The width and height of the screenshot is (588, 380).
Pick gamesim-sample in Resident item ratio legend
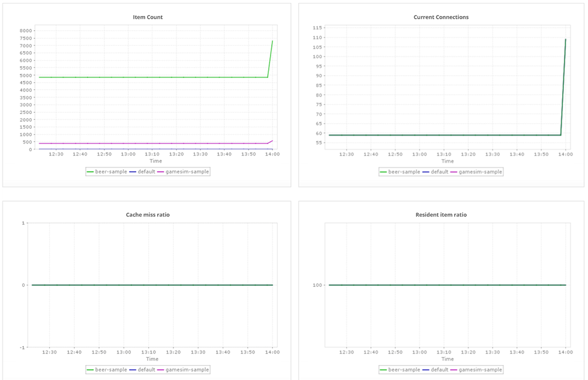pos(476,370)
